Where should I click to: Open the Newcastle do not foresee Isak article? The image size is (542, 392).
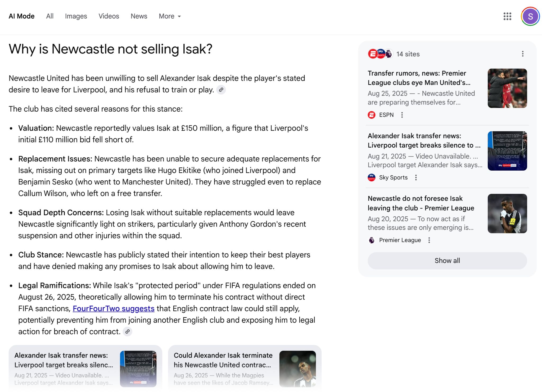coord(421,203)
